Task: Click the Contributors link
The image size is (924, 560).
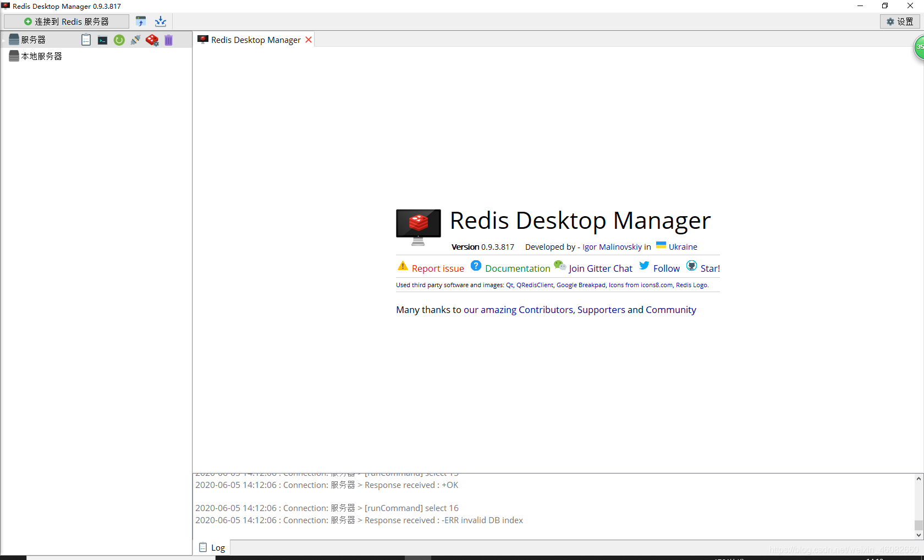Action: point(546,310)
